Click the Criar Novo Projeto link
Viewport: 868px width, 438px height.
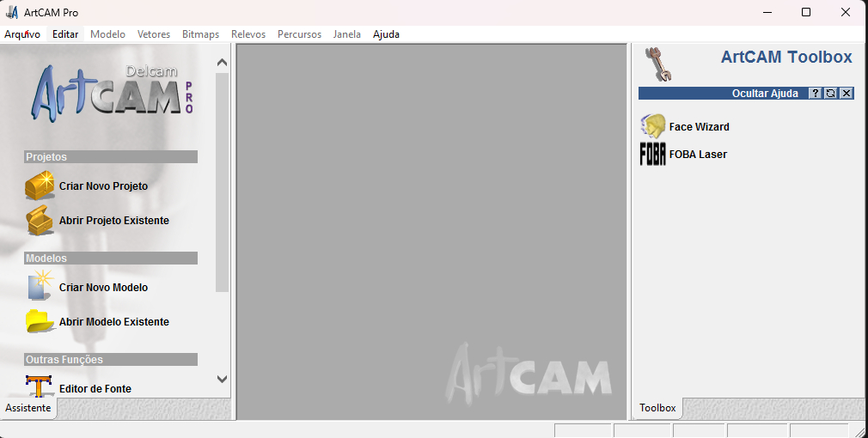103,186
